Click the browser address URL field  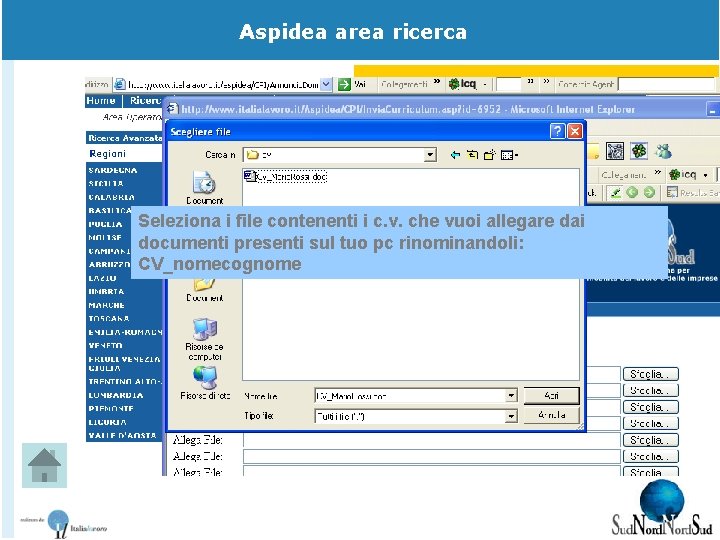click(x=223, y=84)
